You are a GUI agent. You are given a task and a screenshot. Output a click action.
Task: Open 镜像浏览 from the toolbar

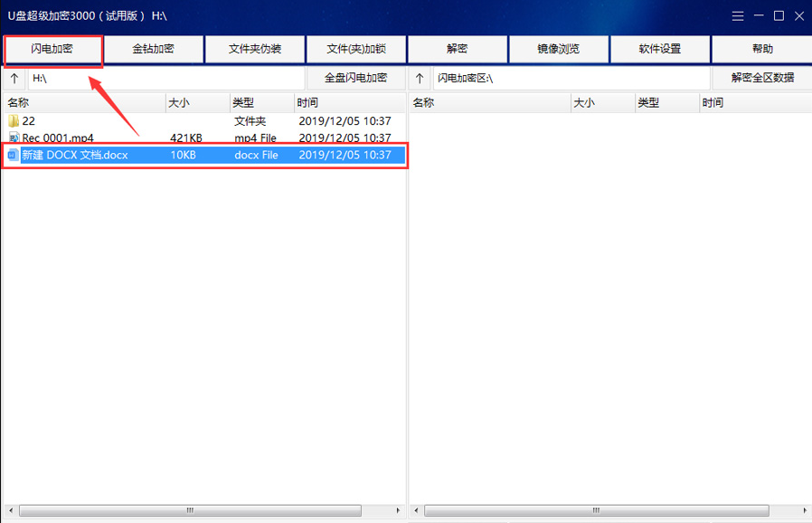[x=558, y=49]
